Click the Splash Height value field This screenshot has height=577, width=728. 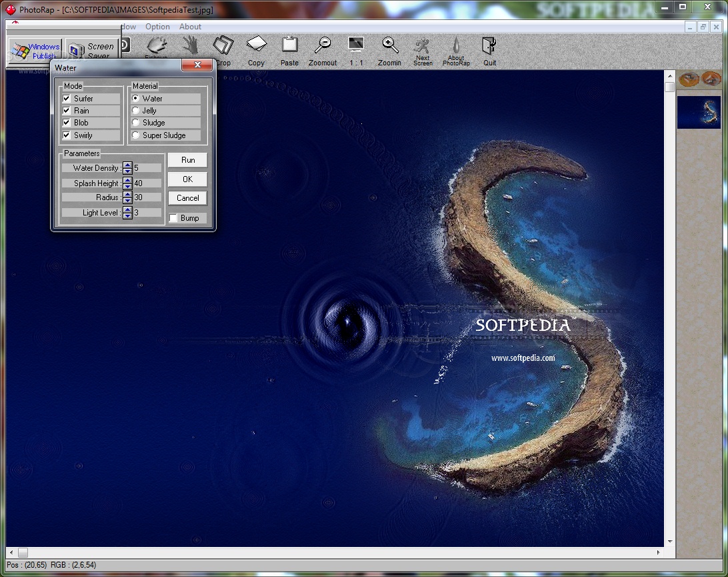[x=147, y=183]
